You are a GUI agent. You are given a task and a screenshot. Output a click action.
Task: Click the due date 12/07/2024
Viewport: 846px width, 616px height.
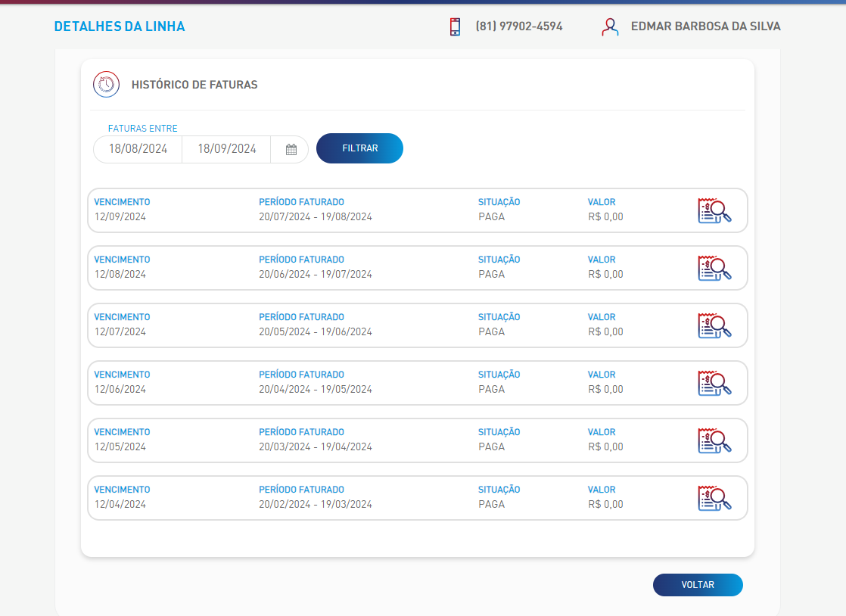tap(120, 331)
